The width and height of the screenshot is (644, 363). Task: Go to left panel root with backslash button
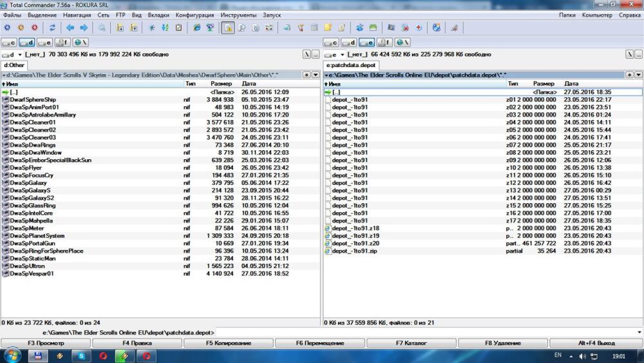pyautogui.click(x=307, y=54)
